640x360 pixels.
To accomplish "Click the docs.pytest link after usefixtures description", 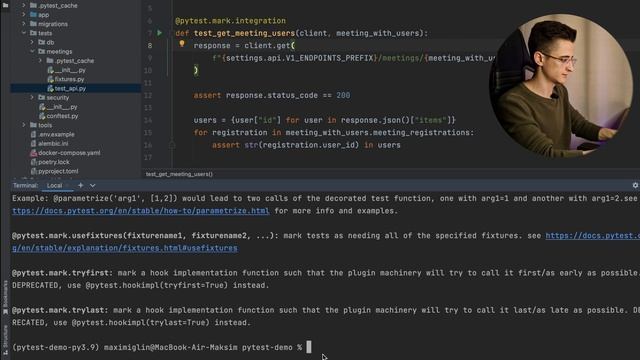I will pyautogui.click(x=592, y=236).
